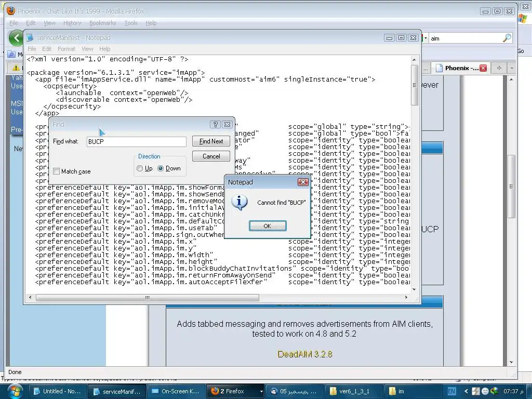Click the Notepad vertical scrollbar thumb
This screenshot has width=532, height=399.
tap(414, 85)
